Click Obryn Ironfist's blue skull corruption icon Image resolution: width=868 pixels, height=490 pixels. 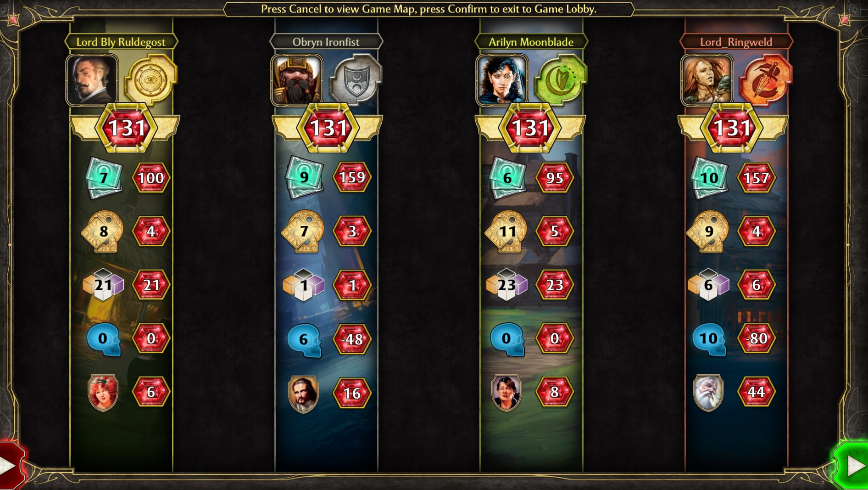304,340
